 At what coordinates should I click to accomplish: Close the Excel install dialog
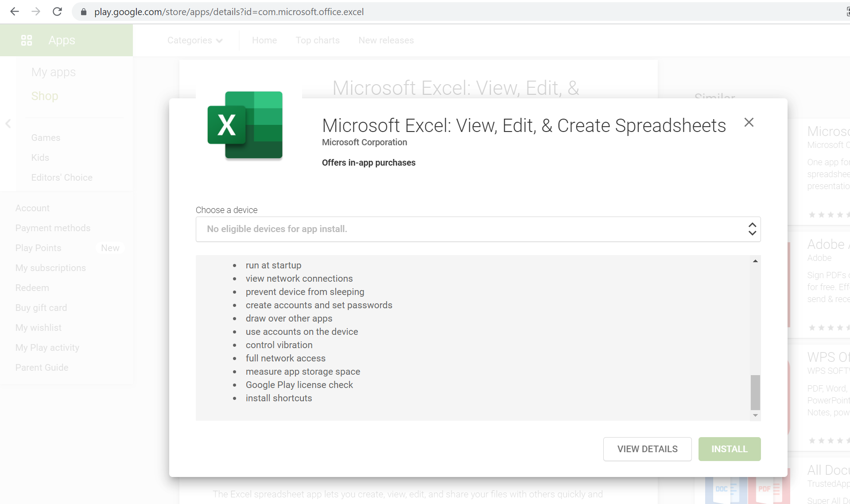(x=749, y=122)
